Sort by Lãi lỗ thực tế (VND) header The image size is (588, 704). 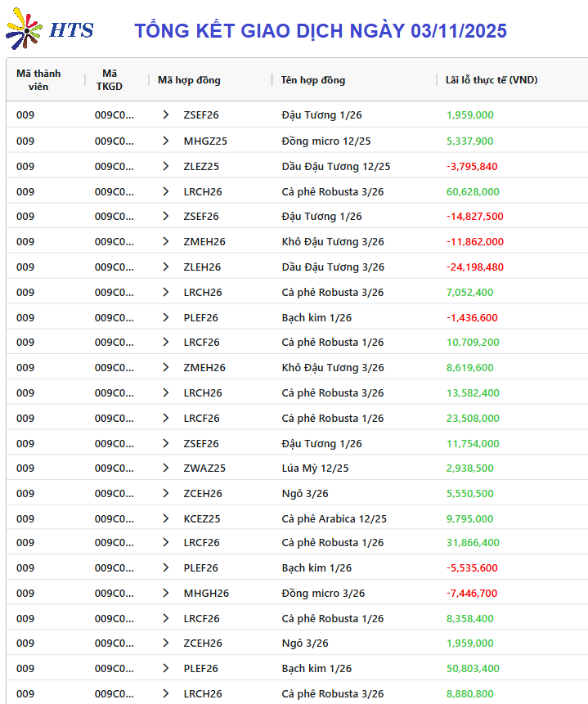coord(491,80)
